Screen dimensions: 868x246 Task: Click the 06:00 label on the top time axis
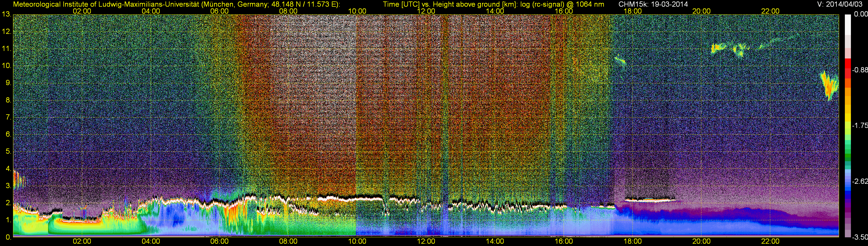(219, 11)
